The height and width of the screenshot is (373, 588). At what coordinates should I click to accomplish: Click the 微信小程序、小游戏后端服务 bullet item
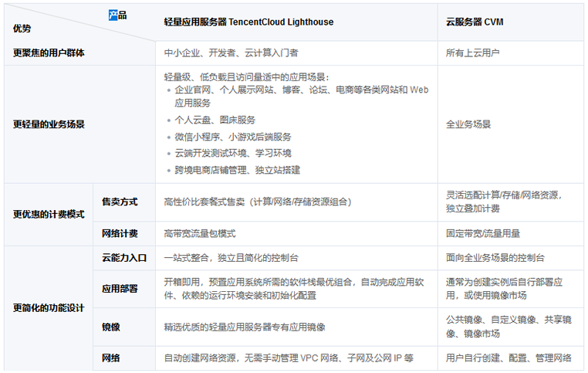pyautogui.click(x=233, y=137)
